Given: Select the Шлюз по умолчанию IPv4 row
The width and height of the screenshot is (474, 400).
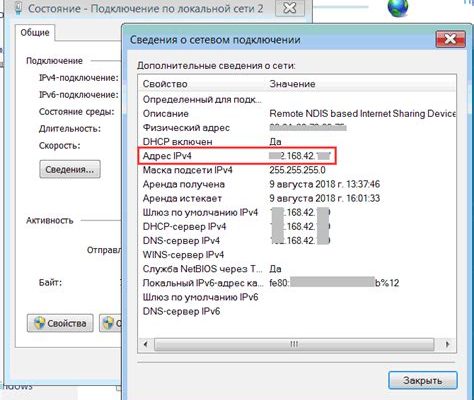Looking at the screenshot, I should click(297, 212).
